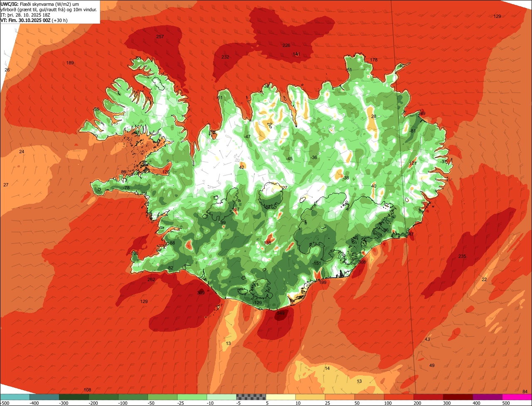
Task: Click the value 121 in east Iceland
Action: (413, 163)
